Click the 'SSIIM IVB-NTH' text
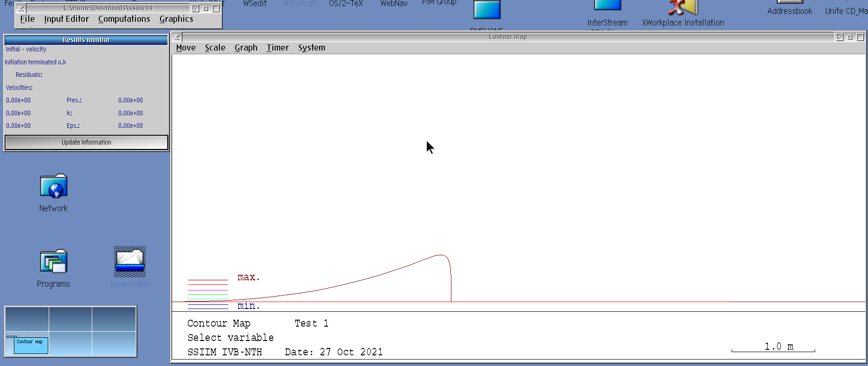Screen dimensions: 868x366 tap(225, 352)
